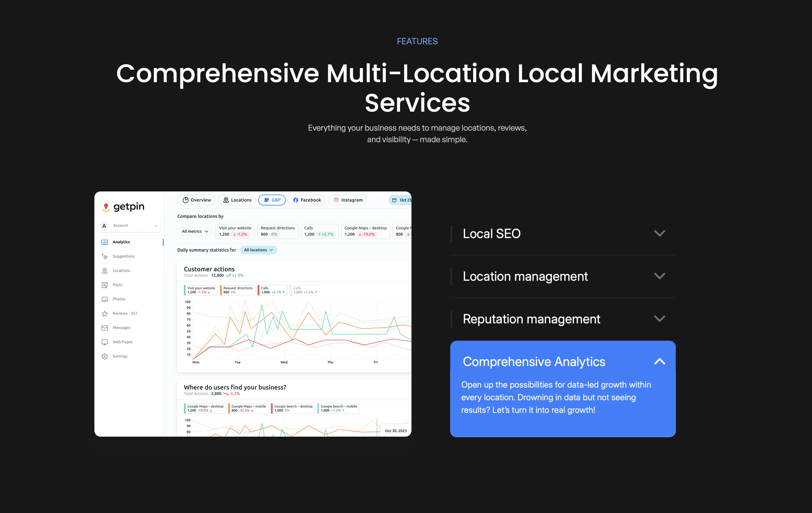The width and height of the screenshot is (812, 513).
Task: Open Locations via the pin sidebar icon
Action: tap(105, 271)
